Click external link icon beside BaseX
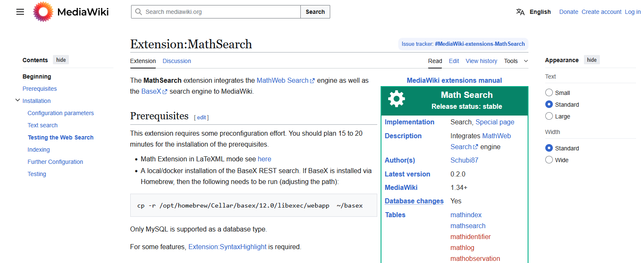This screenshot has height=263, width=644. 165,92
